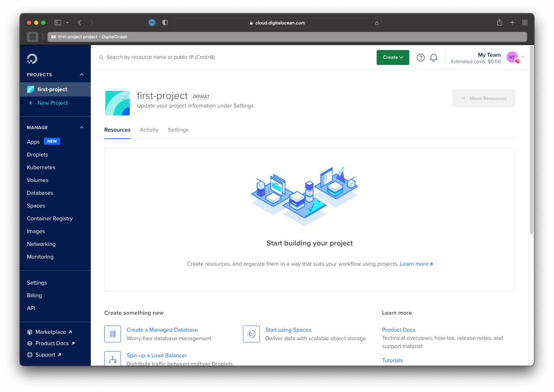The image size is (554, 392).
Task: Click the Load Balancer icon tile
Action: [x=113, y=358]
